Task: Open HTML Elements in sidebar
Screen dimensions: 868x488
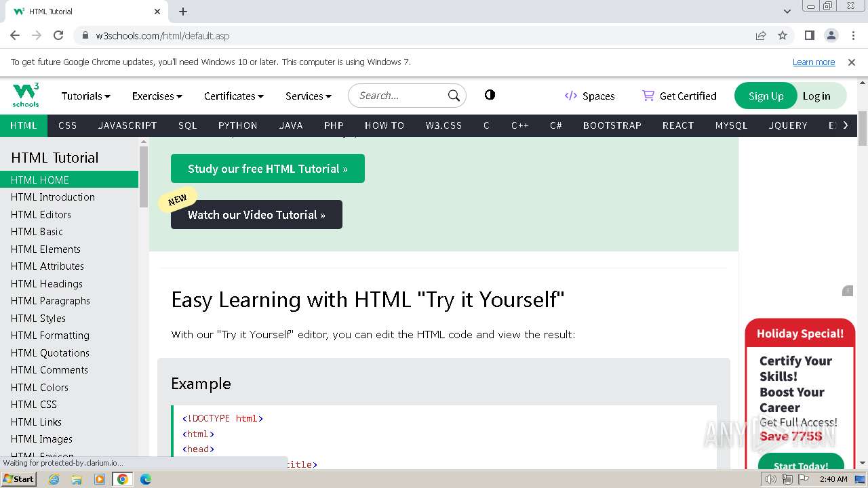Action: click(x=69, y=249)
